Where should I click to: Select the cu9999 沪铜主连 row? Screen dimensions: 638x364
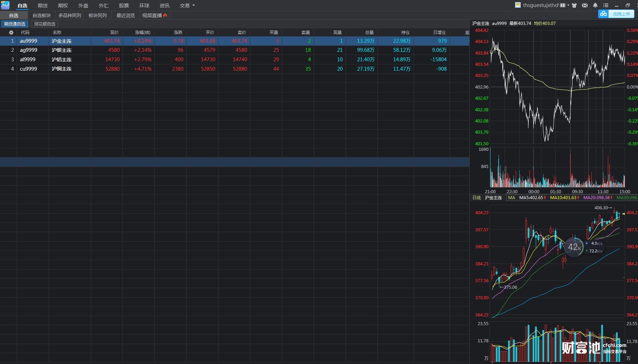pyautogui.click(x=62, y=69)
